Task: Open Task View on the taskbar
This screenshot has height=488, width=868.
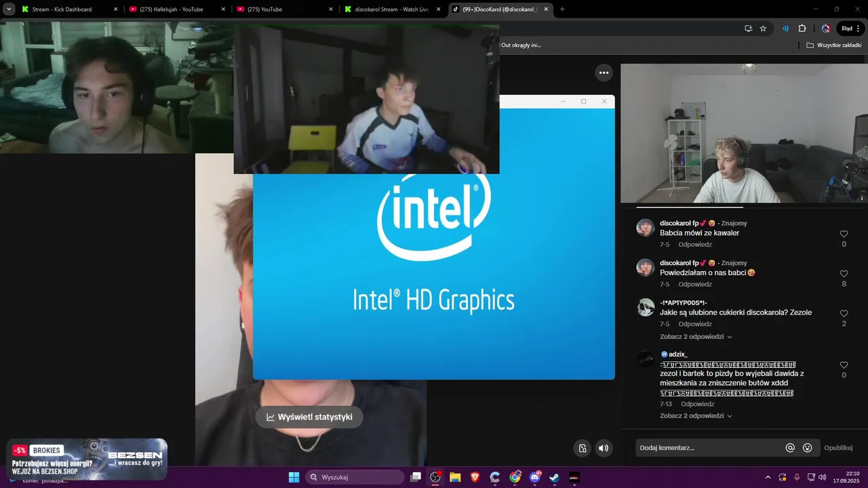Action: click(x=416, y=477)
